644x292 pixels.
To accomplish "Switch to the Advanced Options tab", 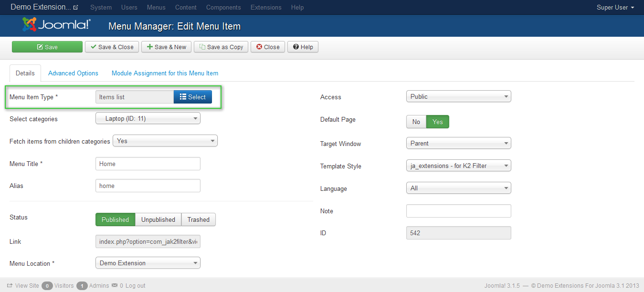I will tap(73, 73).
